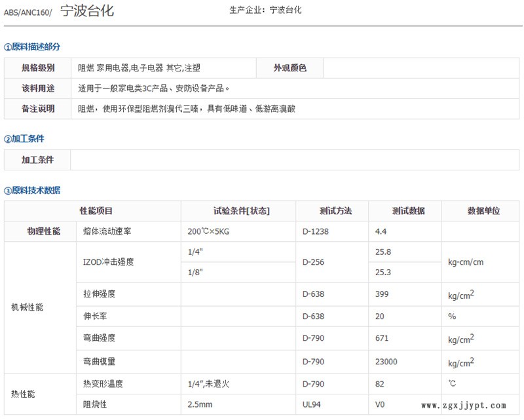Select the text "适用于一般家电类3C产品、安防设备产品。"
This screenshot has height=420, width=524.
click(x=154, y=88)
